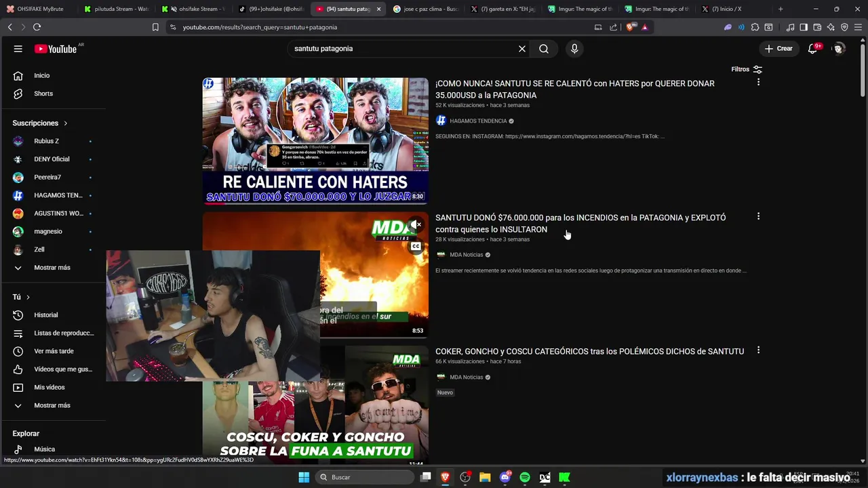The width and height of the screenshot is (868, 488).
Task: Reload the page in the browser
Action: 37,27
